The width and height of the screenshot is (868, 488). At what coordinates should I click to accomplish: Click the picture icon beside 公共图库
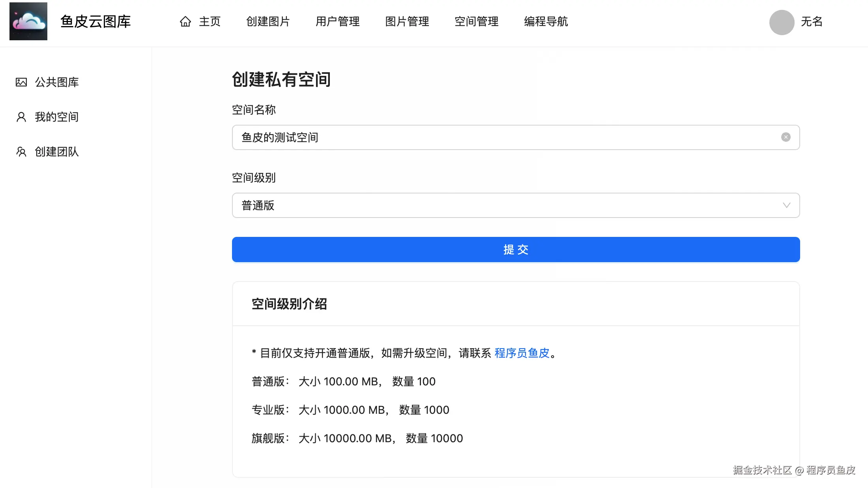tap(21, 82)
